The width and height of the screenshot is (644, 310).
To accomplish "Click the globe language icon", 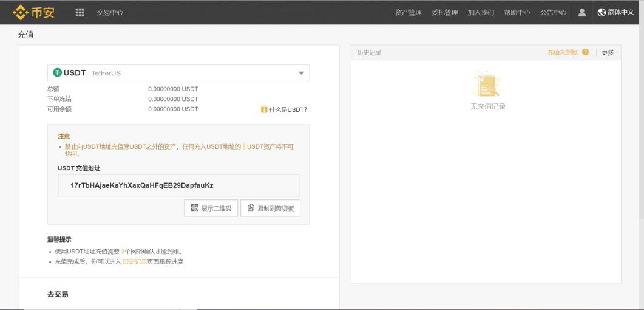I will click(602, 12).
